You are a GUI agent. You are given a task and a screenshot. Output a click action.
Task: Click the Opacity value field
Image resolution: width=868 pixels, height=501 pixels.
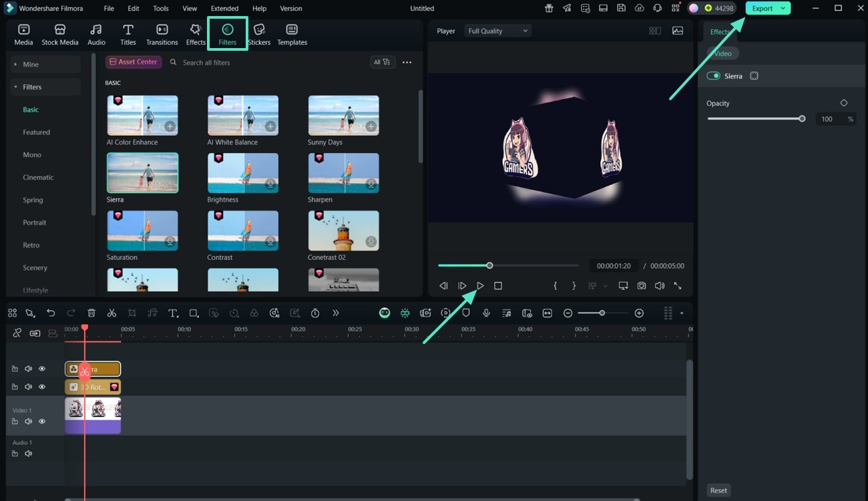click(x=828, y=119)
